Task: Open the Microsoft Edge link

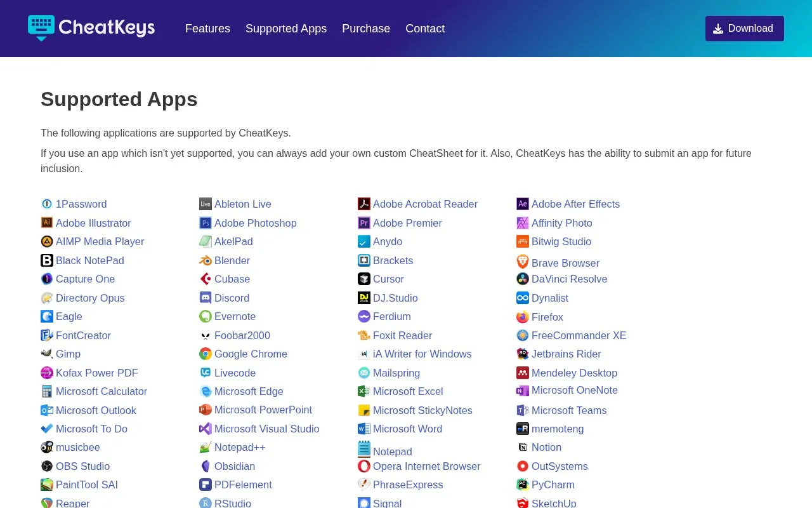Action: 249,391
